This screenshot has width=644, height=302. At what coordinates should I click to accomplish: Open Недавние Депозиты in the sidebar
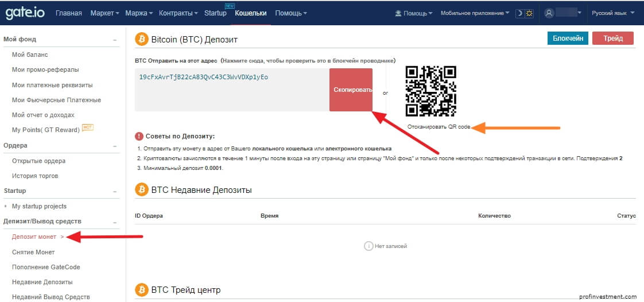tap(42, 282)
